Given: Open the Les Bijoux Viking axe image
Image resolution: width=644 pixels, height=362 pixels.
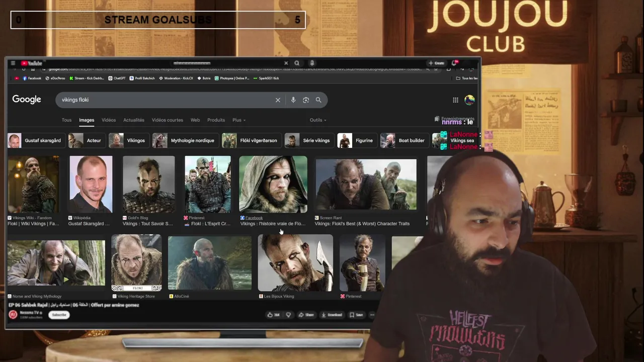Looking at the screenshot, I should point(295,263).
